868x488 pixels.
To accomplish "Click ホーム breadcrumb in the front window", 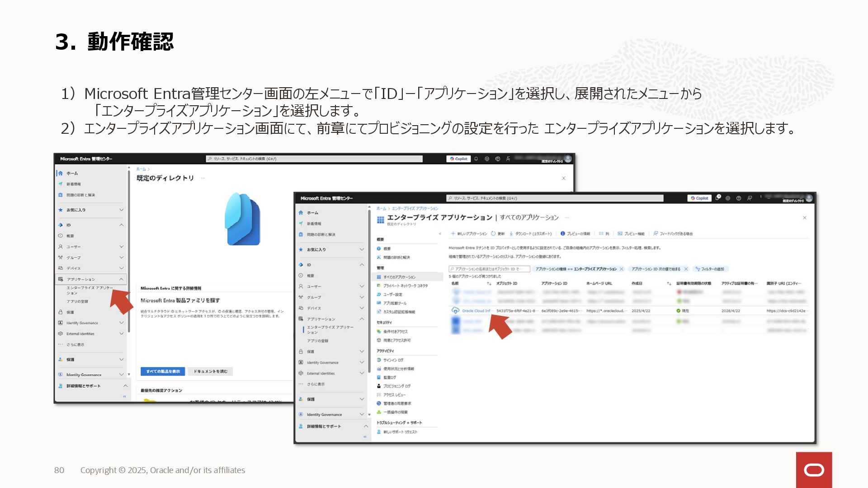I will [381, 209].
